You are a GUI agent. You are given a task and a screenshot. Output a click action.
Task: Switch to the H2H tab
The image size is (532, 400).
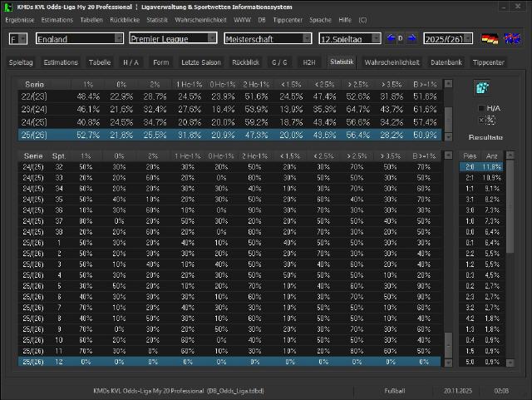point(308,62)
